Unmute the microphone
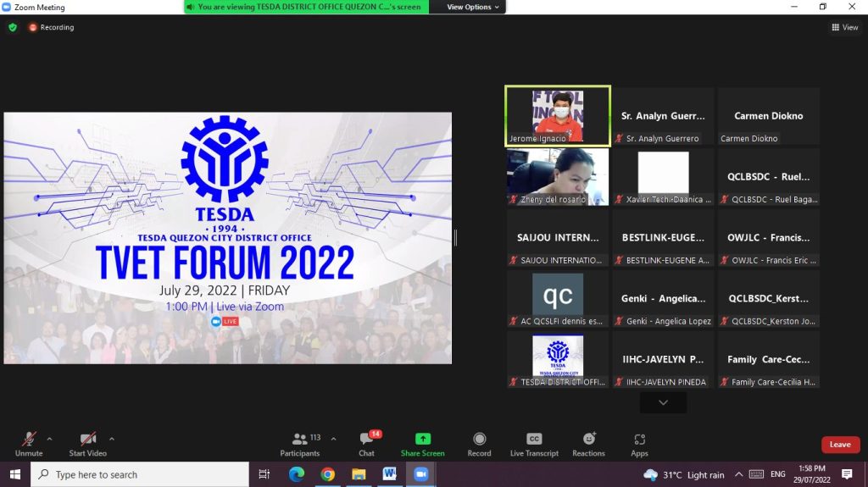Viewport: 868px width, 487px height. coord(29,439)
